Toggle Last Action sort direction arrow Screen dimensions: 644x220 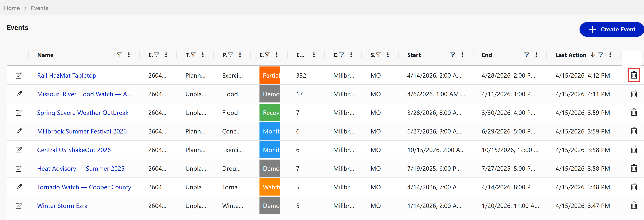point(592,55)
